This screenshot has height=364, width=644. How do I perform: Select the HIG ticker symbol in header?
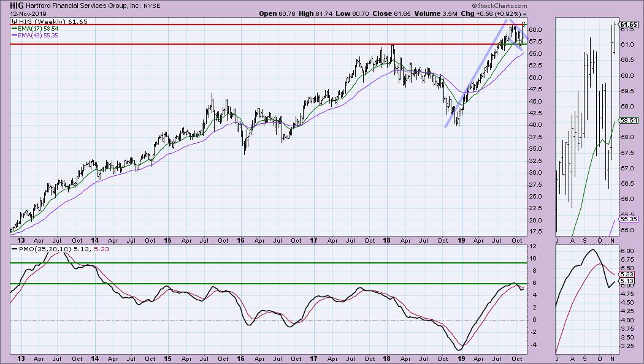pyautogui.click(x=17, y=6)
